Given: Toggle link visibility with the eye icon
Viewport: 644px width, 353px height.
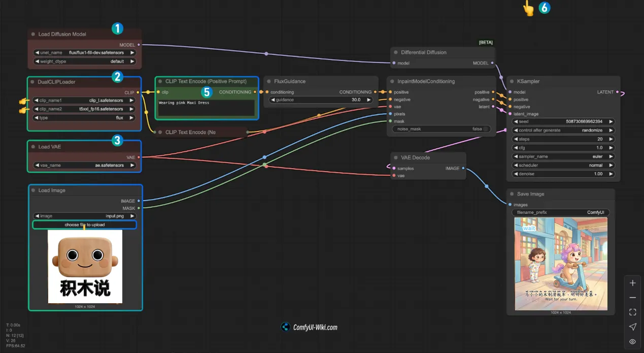Looking at the screenshot, I should tap(632, 342).
